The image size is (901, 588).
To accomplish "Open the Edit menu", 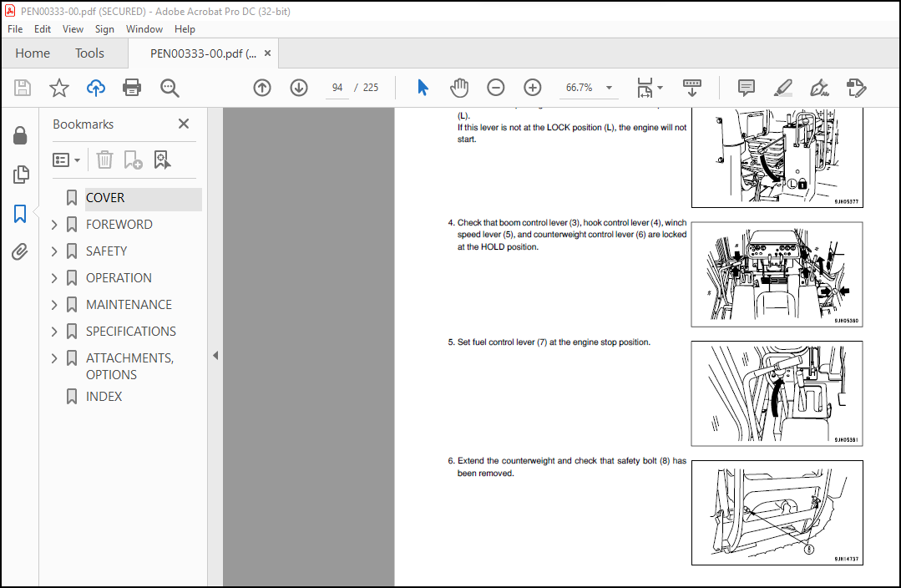I will [43, 28].
